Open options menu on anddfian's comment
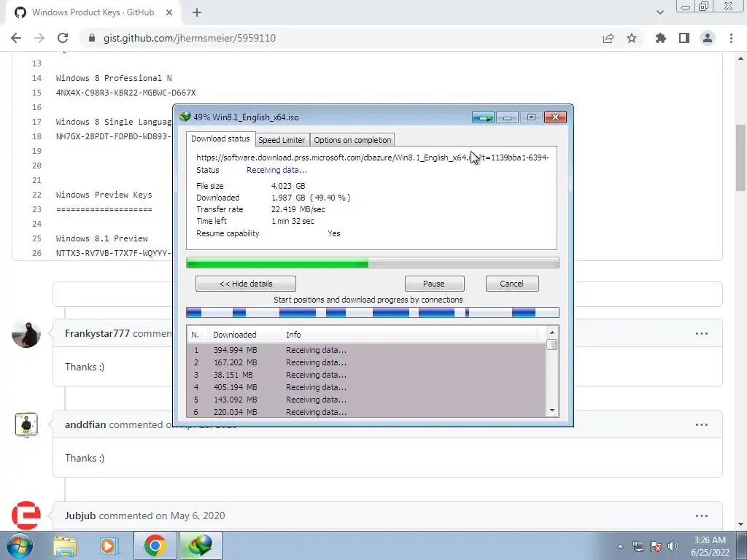The image size is (747, 560). pos(702,424)
